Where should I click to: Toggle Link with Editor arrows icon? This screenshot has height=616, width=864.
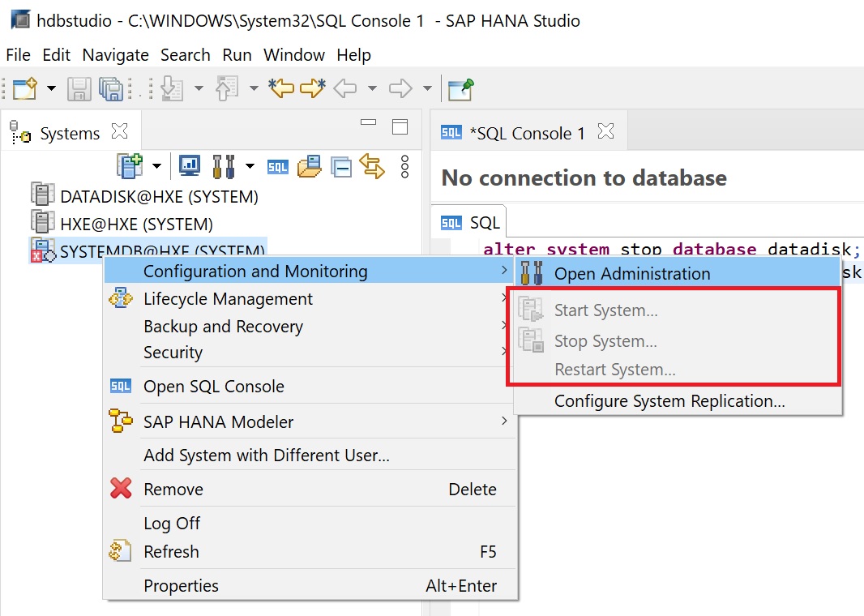click(372, 166)
